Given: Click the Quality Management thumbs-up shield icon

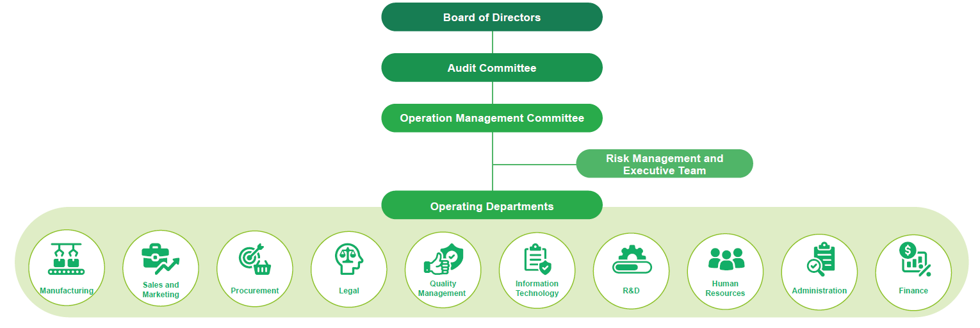Looking at the screenshot, I should point(443,258).
